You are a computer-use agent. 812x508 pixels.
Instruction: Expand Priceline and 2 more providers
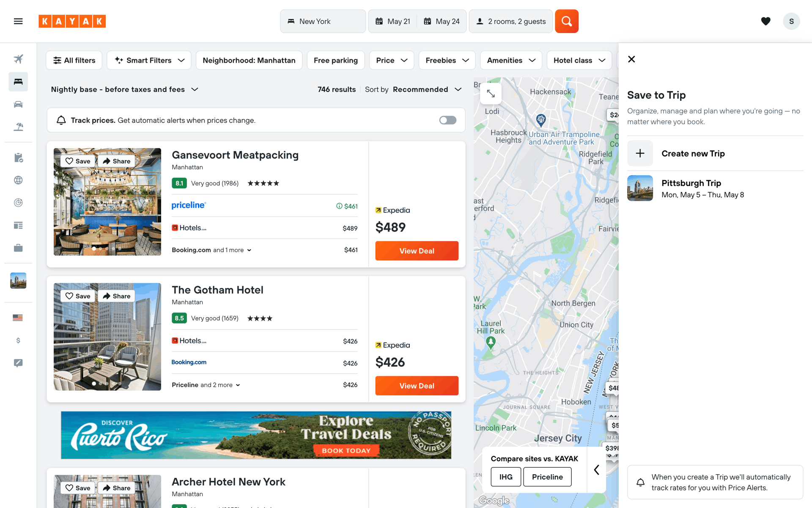pos(206,385)
